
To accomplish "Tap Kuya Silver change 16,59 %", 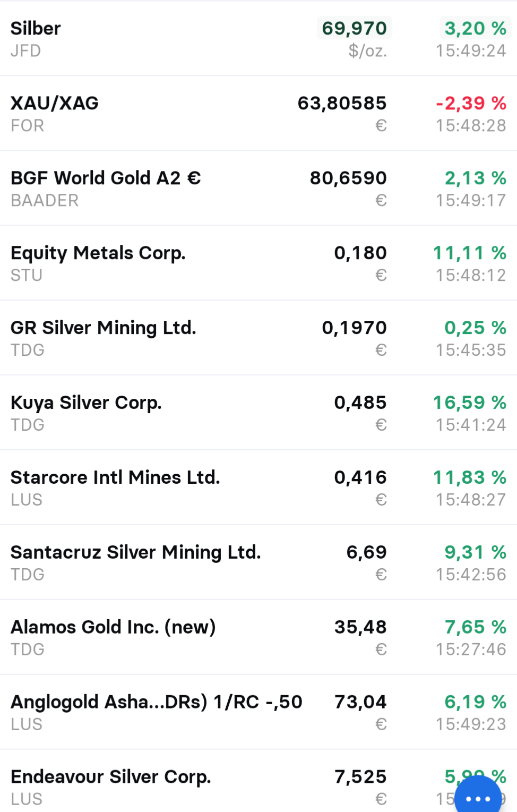I will pyautogui.click(x=470, y=403).
